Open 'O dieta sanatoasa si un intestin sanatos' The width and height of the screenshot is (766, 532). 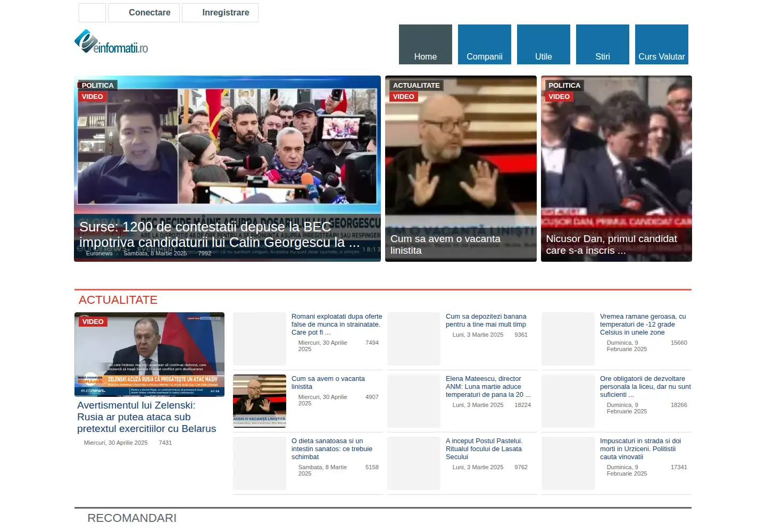(x=332, y=449)
